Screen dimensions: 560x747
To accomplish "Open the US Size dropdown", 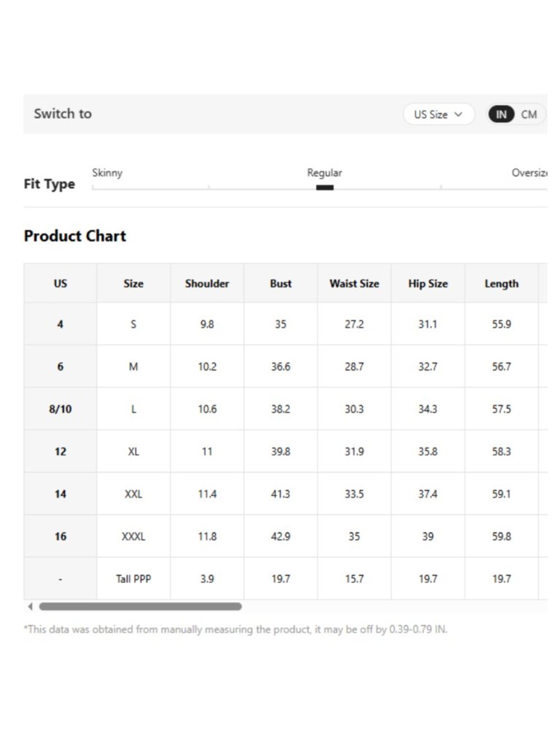I will pos(438,114).
